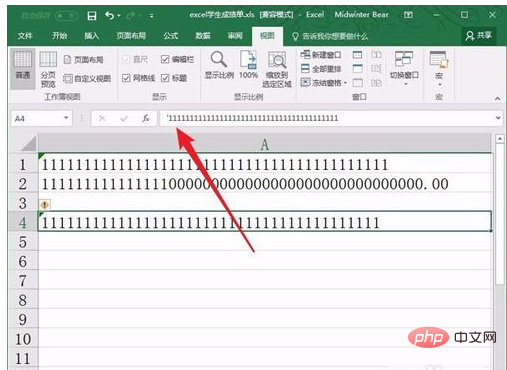Viewport: 507px width, 370px height.
Task: Open the Undo history dropdown arrow
Action: pos(119,16)
